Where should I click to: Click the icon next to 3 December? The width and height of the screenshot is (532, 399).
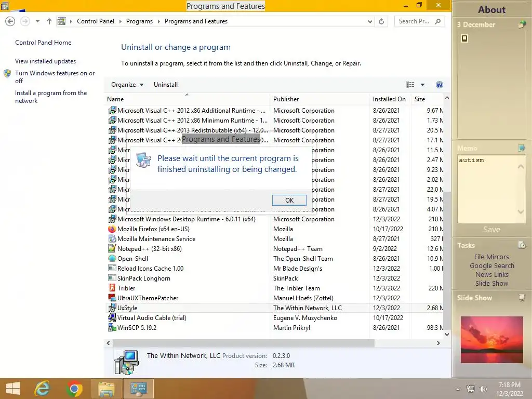coord(522,24)
